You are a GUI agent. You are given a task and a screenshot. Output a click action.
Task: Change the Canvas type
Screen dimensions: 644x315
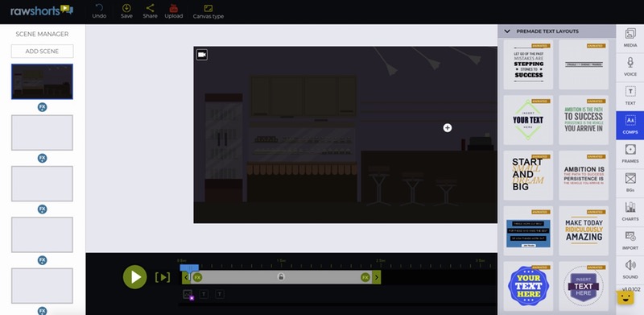pyautogui.click(x=208, y=11)
